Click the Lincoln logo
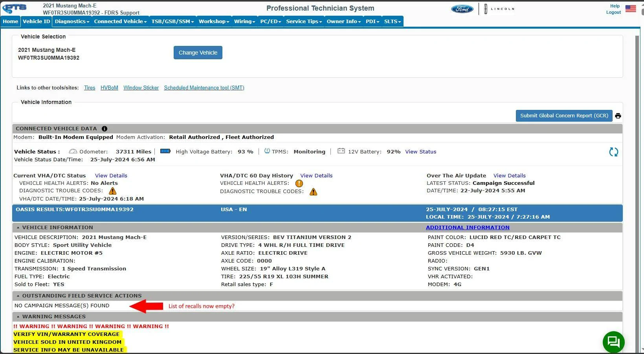This screenshot has height=354, width=644. pos(499,9)
